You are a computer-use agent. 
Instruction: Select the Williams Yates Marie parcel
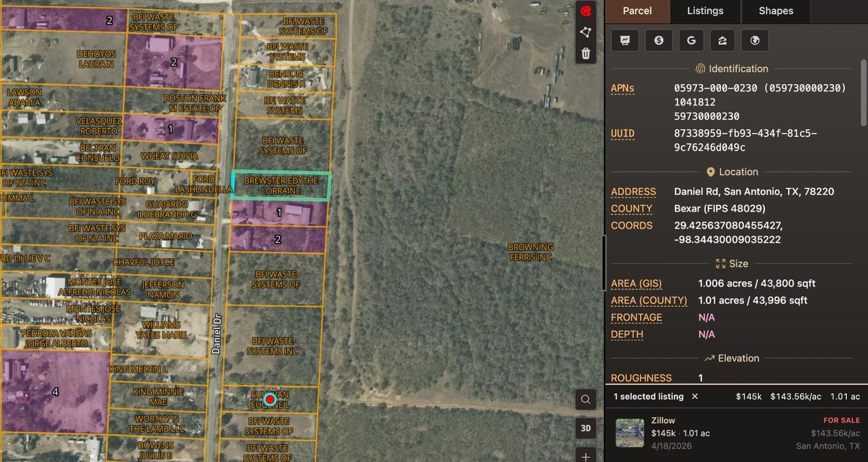tap(161, 330)
